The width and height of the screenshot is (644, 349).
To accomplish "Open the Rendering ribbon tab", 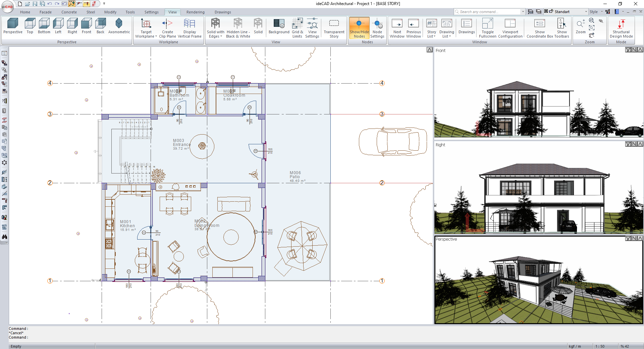I will pyautogui.click(x=195, y=12).
